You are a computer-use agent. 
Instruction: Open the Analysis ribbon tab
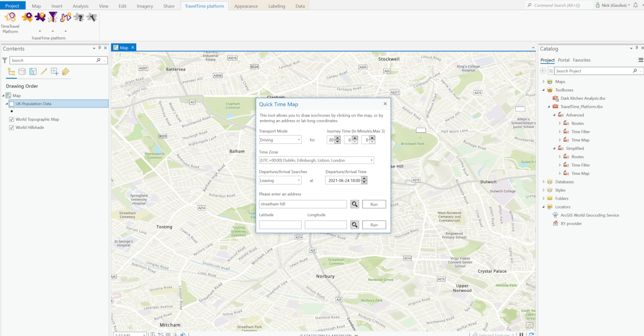pos(80,6)
